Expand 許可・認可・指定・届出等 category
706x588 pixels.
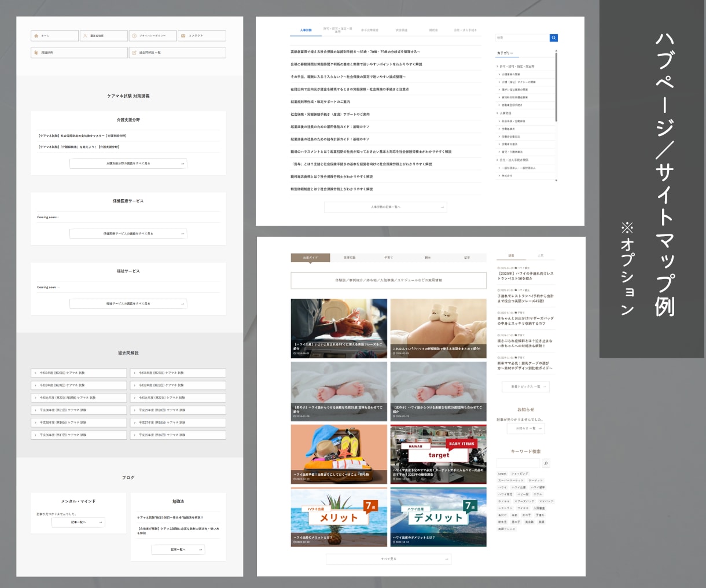click(517, 67)
